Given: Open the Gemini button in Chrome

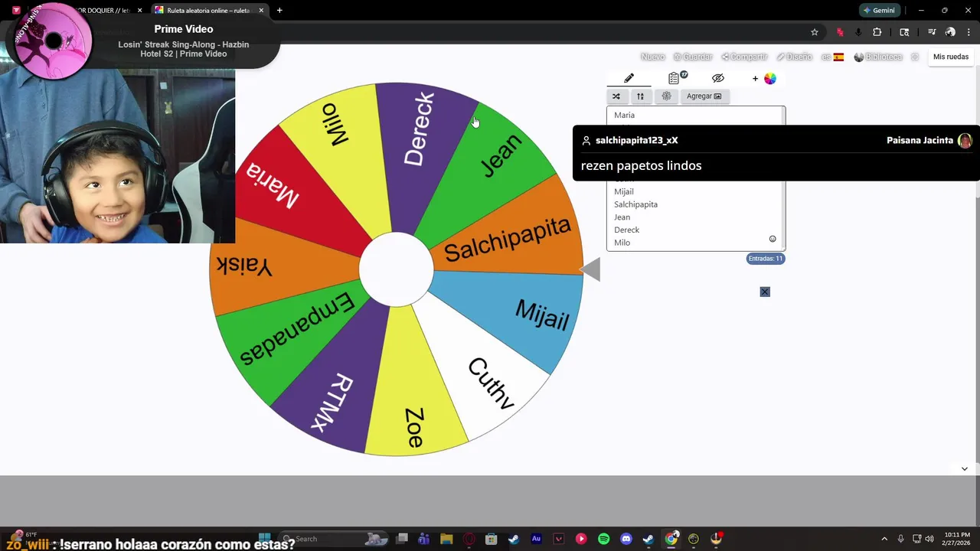Looking at the screenshot, I should (x=878, y=11).
